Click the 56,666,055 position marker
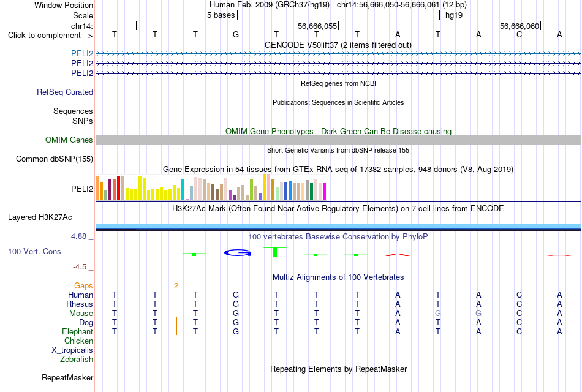This screenshot has height=392, width=582. pos(317,26)
